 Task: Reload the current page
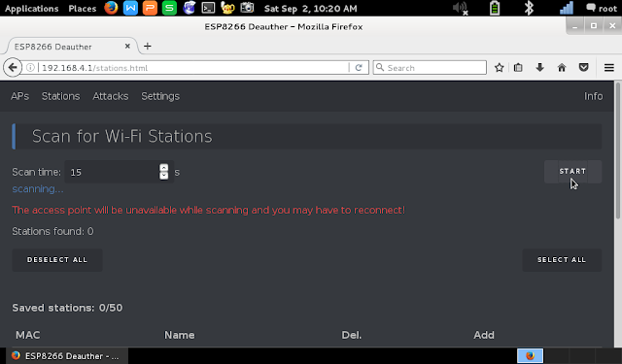359,68
